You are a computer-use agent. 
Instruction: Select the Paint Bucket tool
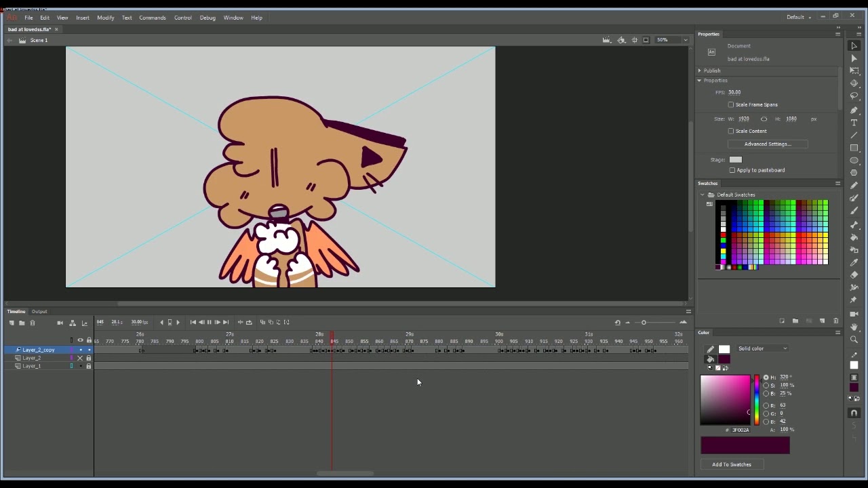click(854, 237)
